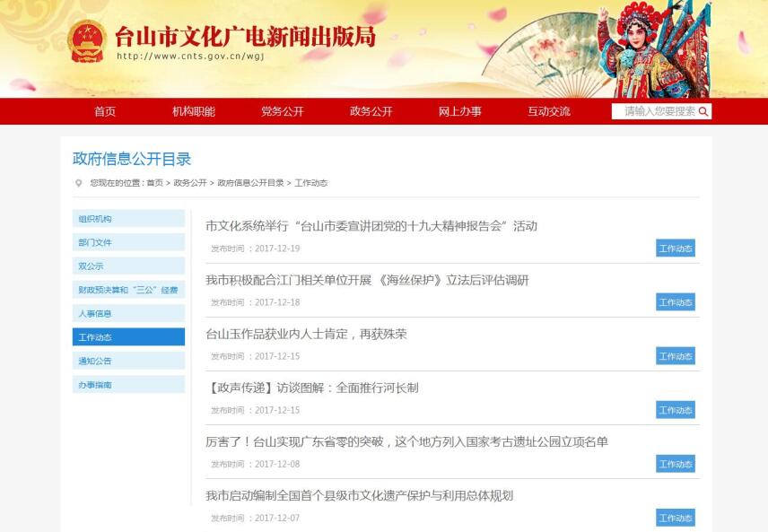768x532 pixels.
Task: Select 组织机构 in the sidebar
Action: point(128,219)
